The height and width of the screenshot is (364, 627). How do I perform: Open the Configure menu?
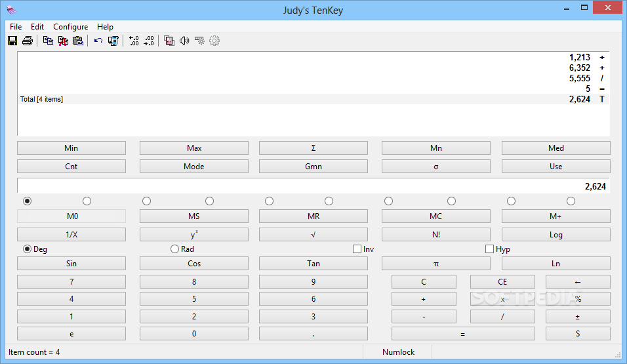point(70,27)
